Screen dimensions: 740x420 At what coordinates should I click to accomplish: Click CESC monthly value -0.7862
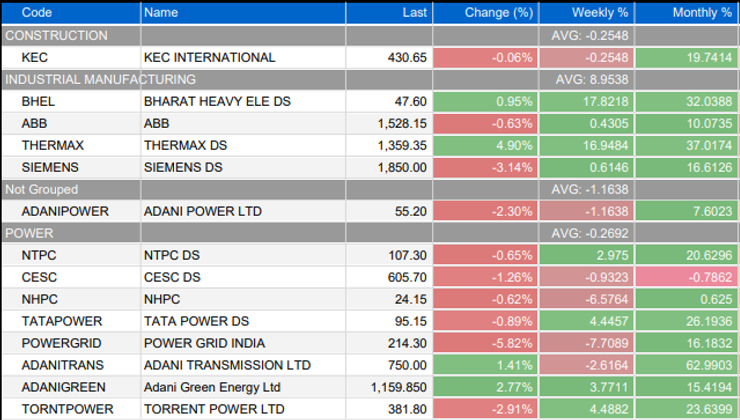tap(687, 277)
